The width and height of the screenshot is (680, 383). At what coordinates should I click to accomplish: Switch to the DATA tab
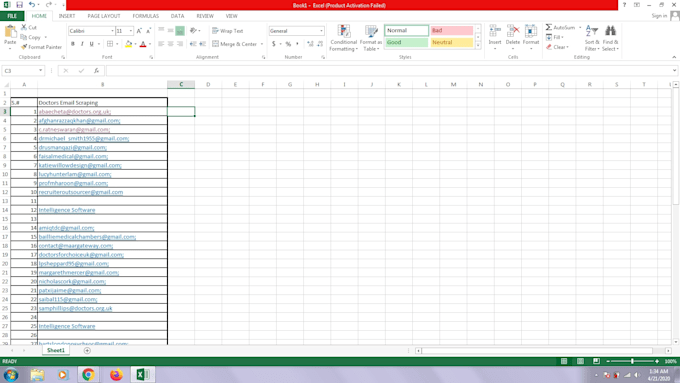point(177,16)
